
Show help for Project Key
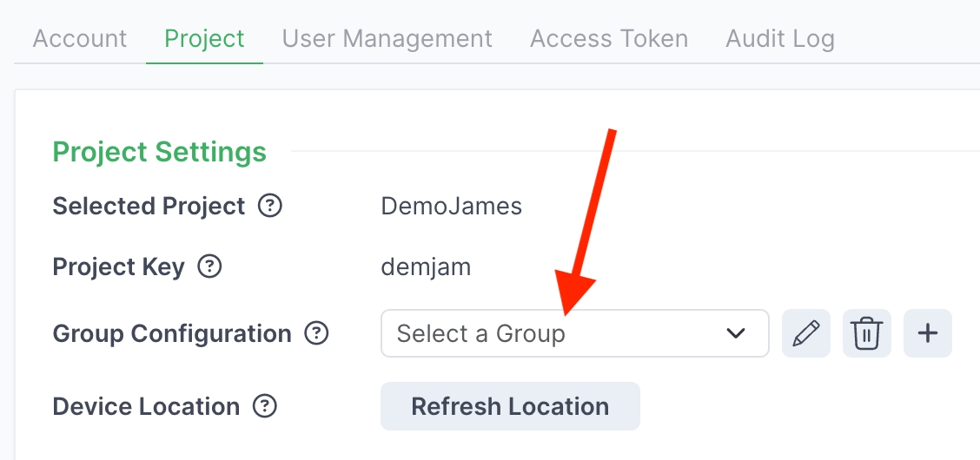(209, 266)
